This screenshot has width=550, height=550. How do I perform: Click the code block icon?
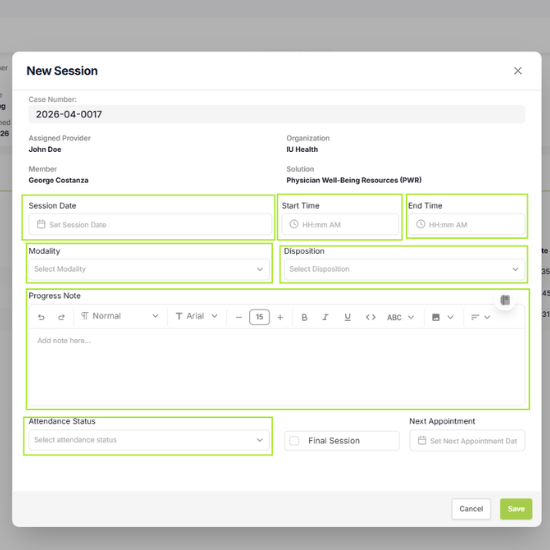(x=370, y=317)
